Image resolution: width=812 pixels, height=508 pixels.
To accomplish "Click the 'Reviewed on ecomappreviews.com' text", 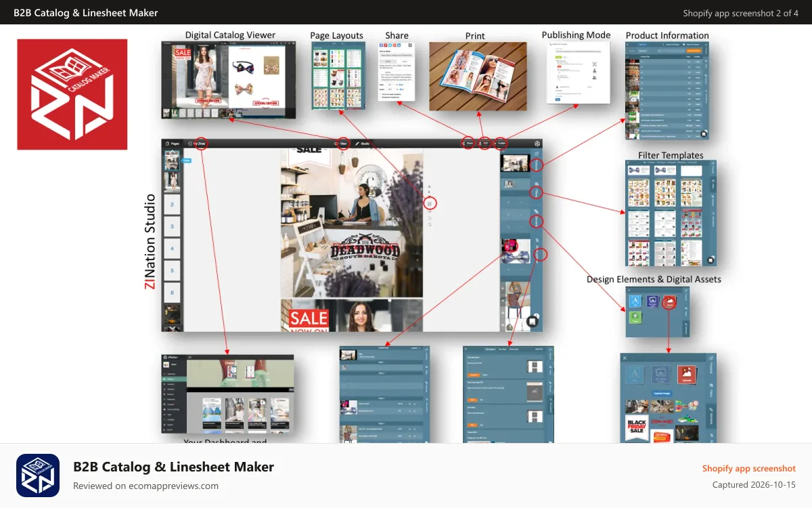I will (146, 486).
